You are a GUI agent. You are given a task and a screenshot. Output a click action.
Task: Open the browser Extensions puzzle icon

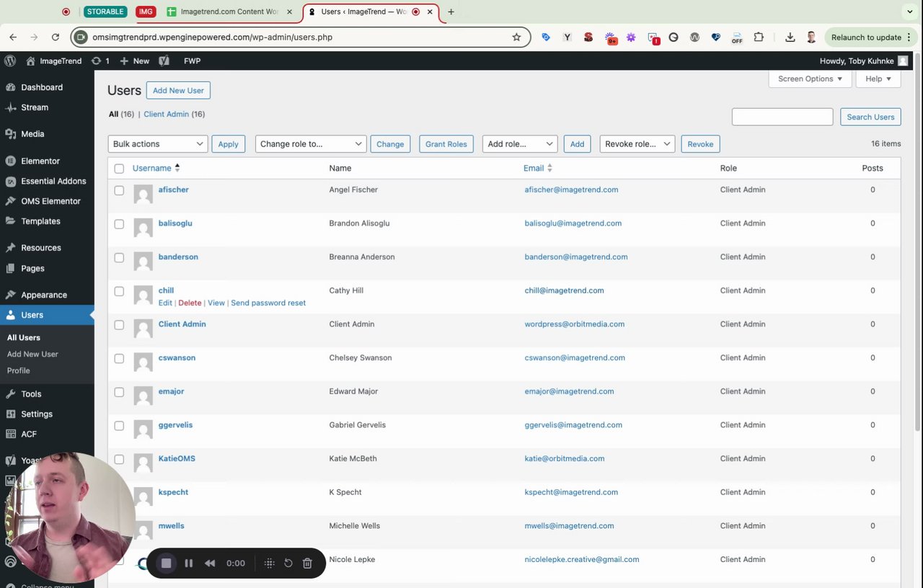(x=759, y=37)
